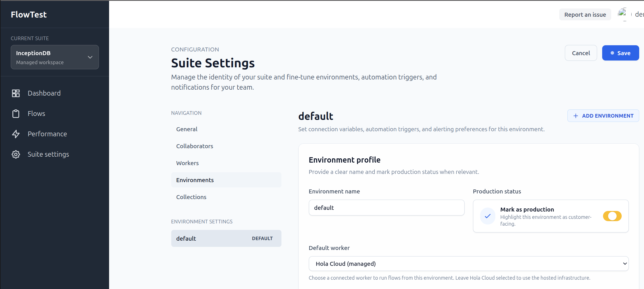Toggle the Mark as production switch
This screenshot has width=644, height=289.
[612, 216]
